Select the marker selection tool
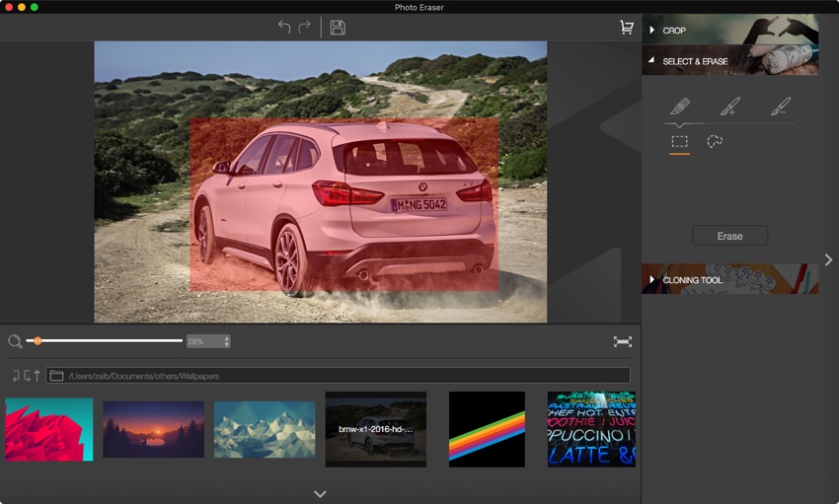This screenshot has height=504, width=839. (x=680, y=106)
